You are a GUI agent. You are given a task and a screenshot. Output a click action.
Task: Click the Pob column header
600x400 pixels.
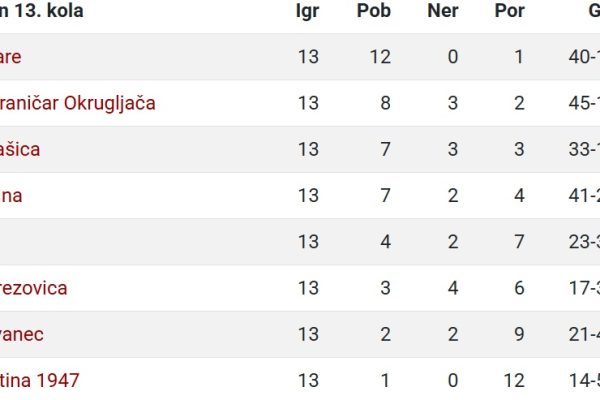point(373,10)
